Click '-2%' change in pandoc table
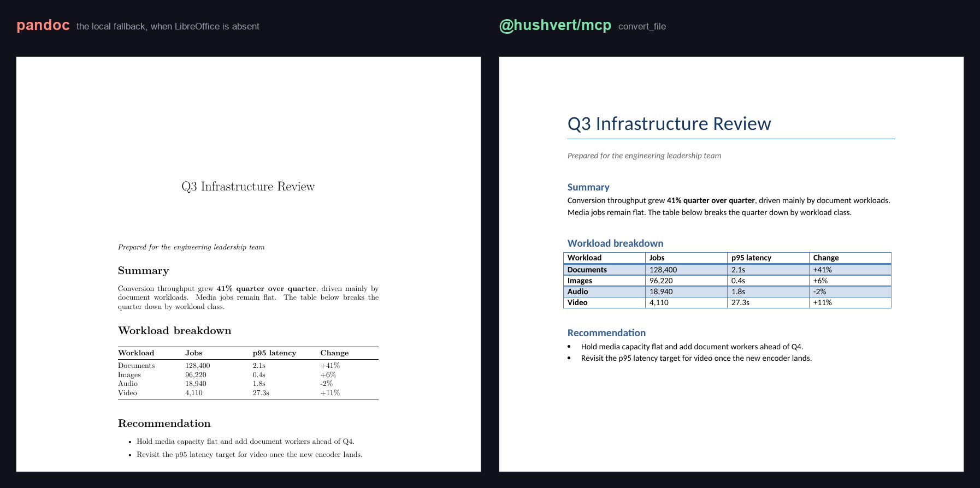 click(326, 384)
